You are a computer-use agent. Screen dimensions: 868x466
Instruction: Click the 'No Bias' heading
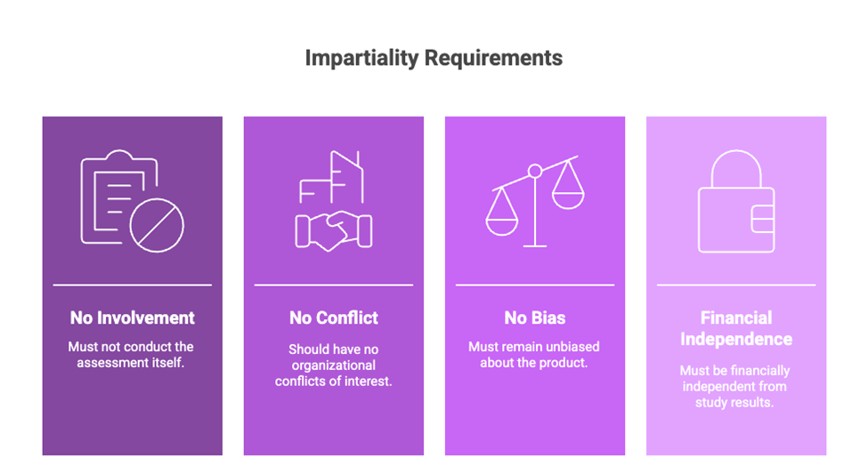coord(535,317)
